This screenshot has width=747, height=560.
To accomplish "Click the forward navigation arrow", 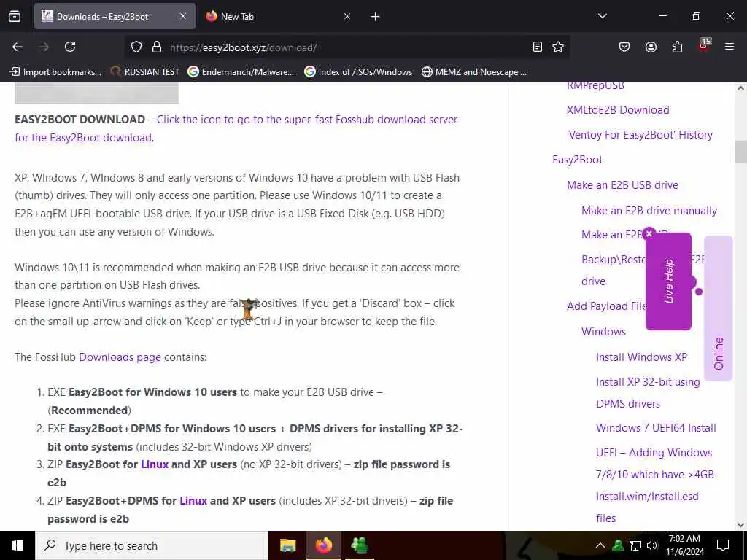I will click(x=43, y=47).
